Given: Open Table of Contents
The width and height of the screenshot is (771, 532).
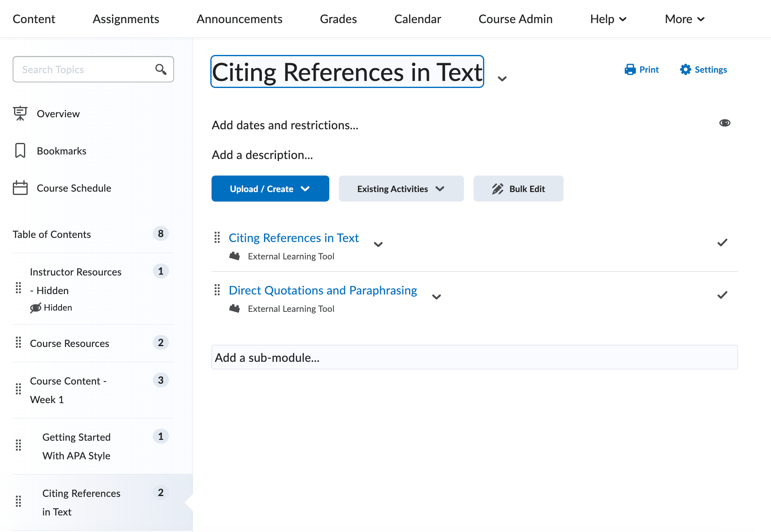Looking at the screenshot, I should 52,234.
